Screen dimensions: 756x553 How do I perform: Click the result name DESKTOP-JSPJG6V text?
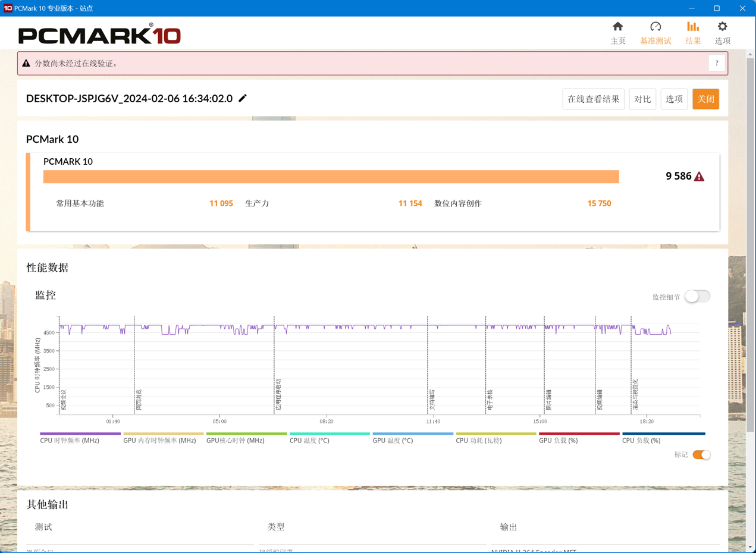(x=129, y=99)
